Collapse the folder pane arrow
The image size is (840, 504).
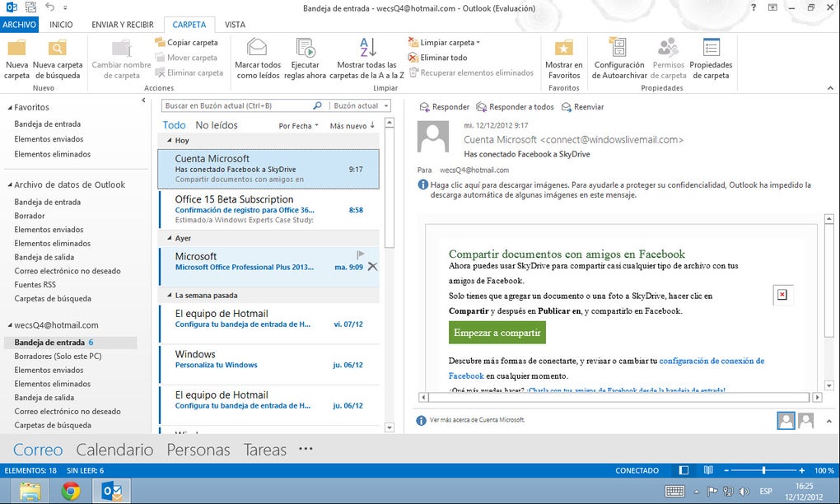click(x=143, y=100)
